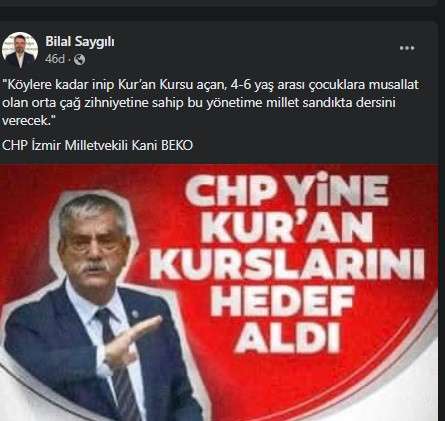Open the attached red post image
445x421 pixels.
pos(219,292)
